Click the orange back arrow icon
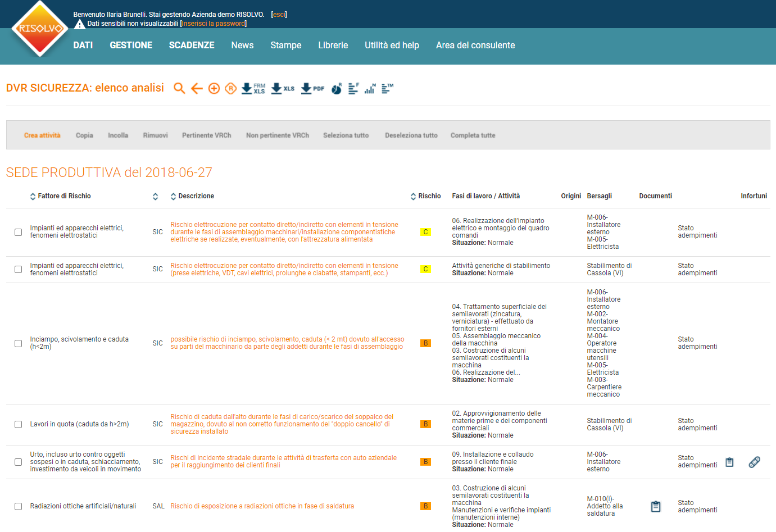Screen dimensions: 776x532 click(x=196, y=88)
